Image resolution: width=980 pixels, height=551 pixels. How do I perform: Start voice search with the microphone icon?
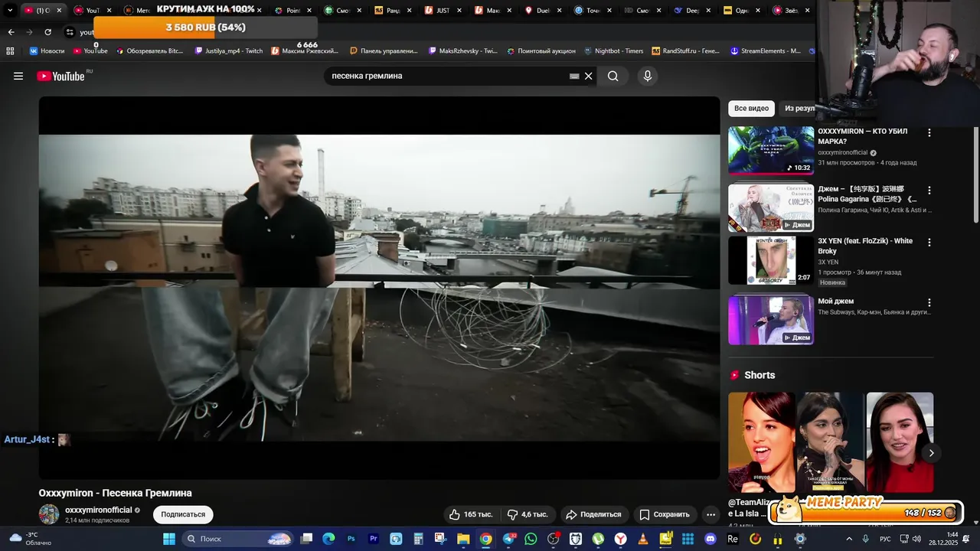click(648, 76)
